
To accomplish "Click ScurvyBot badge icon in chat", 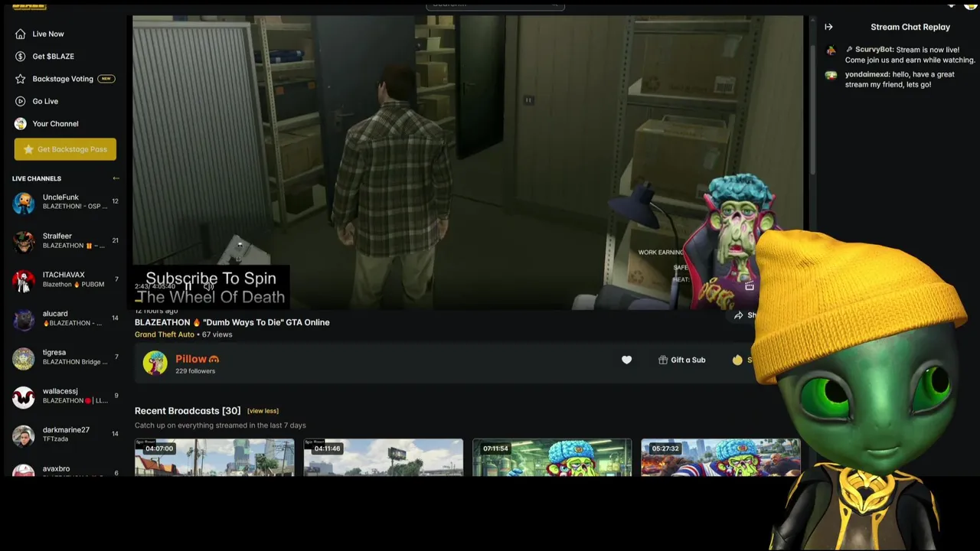I will point(849,50).
